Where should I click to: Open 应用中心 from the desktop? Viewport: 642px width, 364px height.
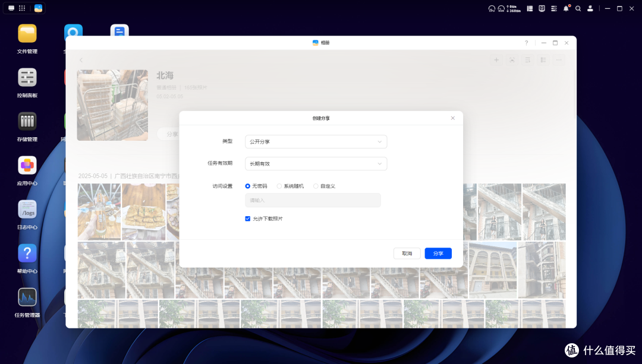27,165
